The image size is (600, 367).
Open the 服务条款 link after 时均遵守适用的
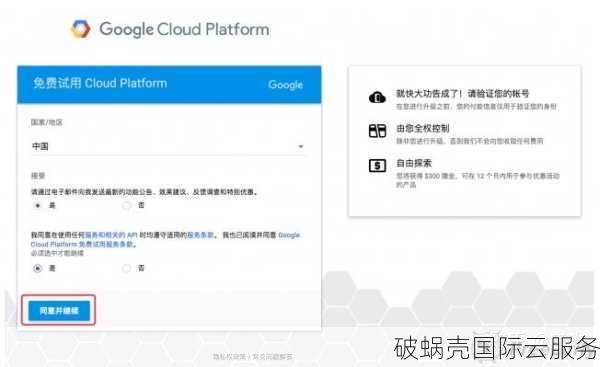pos(200,235)
